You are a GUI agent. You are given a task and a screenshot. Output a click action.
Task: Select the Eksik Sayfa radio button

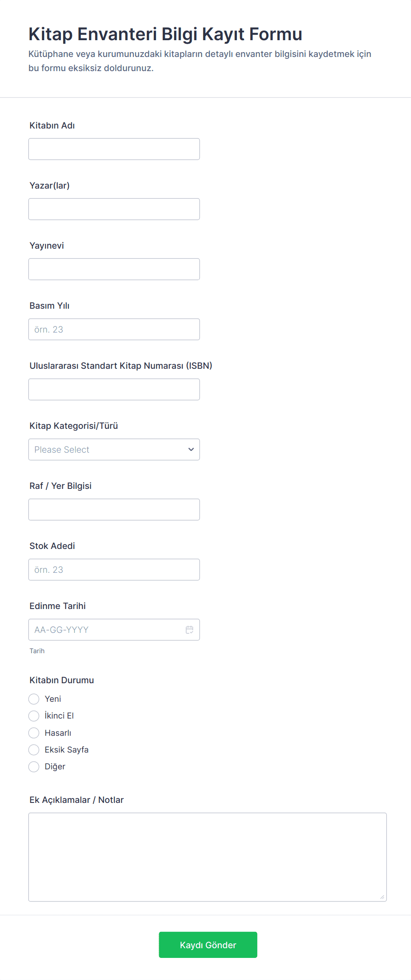pos(34,749)
